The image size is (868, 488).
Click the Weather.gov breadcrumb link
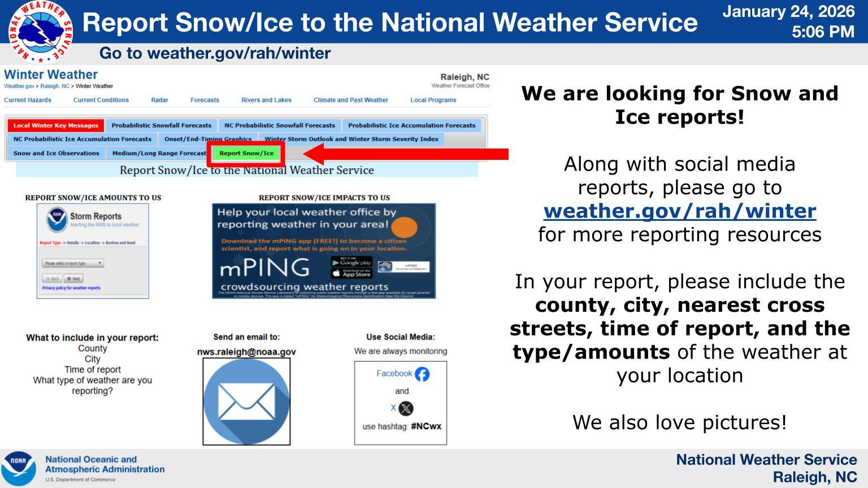coord(19,86)
